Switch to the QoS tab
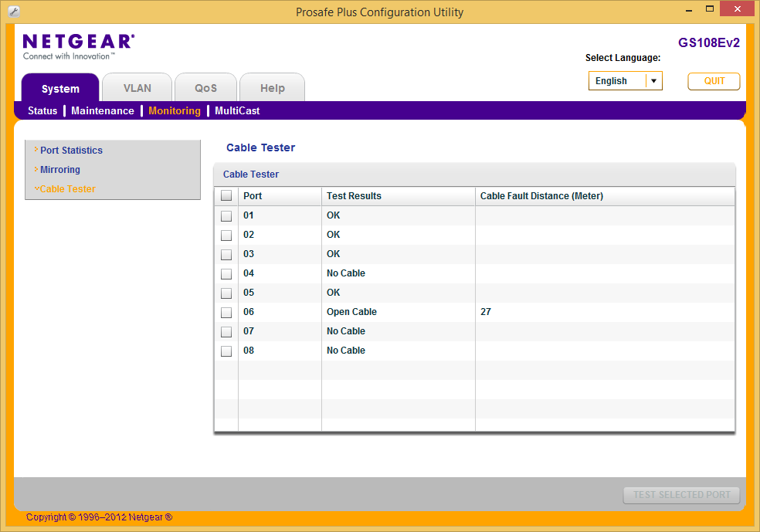The width and height of the screenshot is (760, 532). pos(206,88)
